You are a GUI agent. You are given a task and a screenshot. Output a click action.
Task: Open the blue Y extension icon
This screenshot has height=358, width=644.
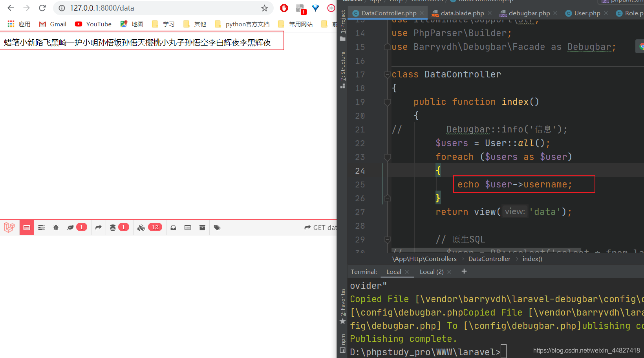[315, 8]
